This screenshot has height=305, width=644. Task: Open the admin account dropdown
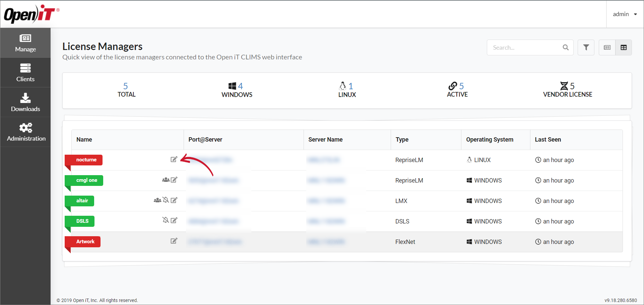click(x=625, y=14)
